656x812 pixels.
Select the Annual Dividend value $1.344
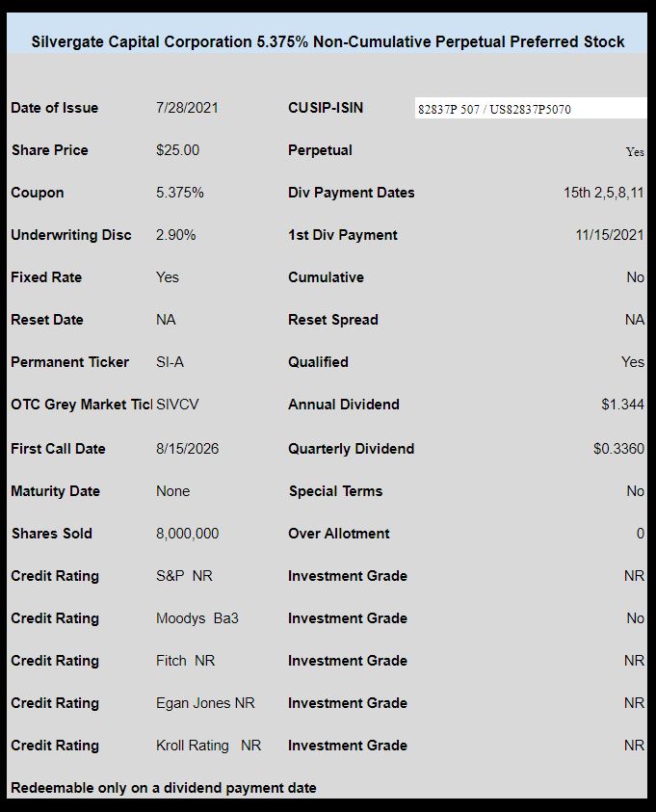[x=623, y=405]
